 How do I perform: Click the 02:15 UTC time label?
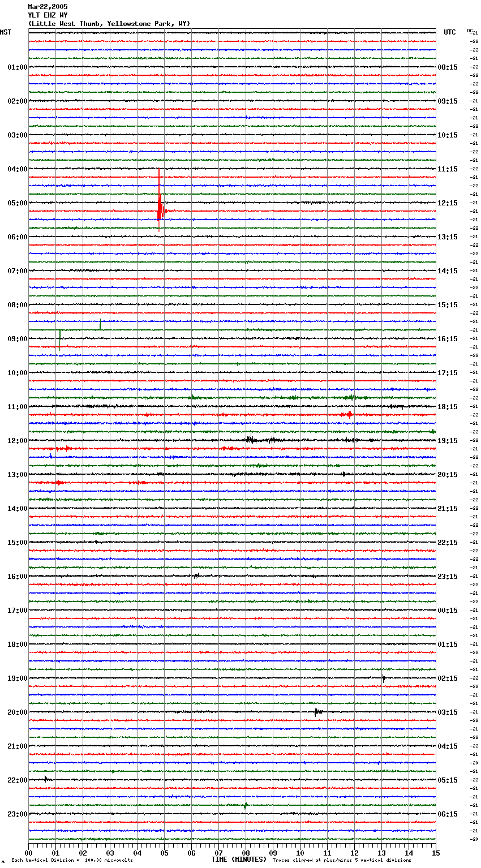[448, 678]
